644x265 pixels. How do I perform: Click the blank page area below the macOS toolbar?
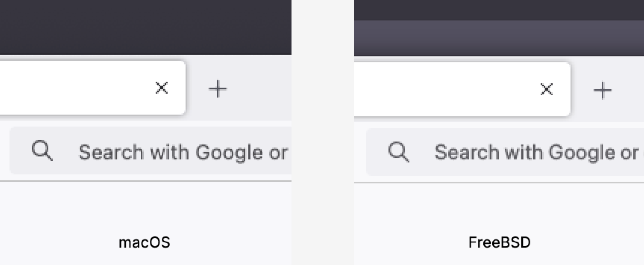[x=146, y=207]
